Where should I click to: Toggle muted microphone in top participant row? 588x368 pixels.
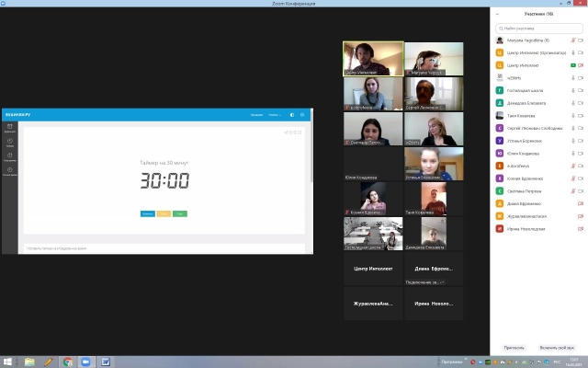click(x=573, y=40)
